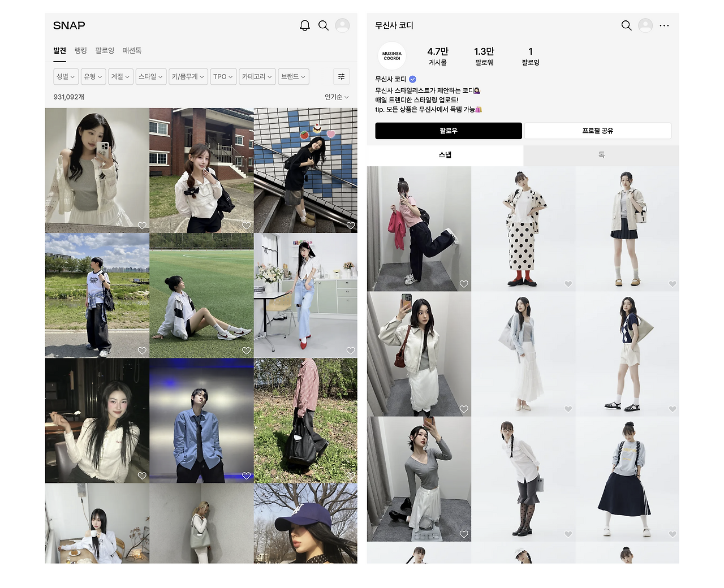Open notifications bell in SNAP header
724x588 pixels.
305,25
